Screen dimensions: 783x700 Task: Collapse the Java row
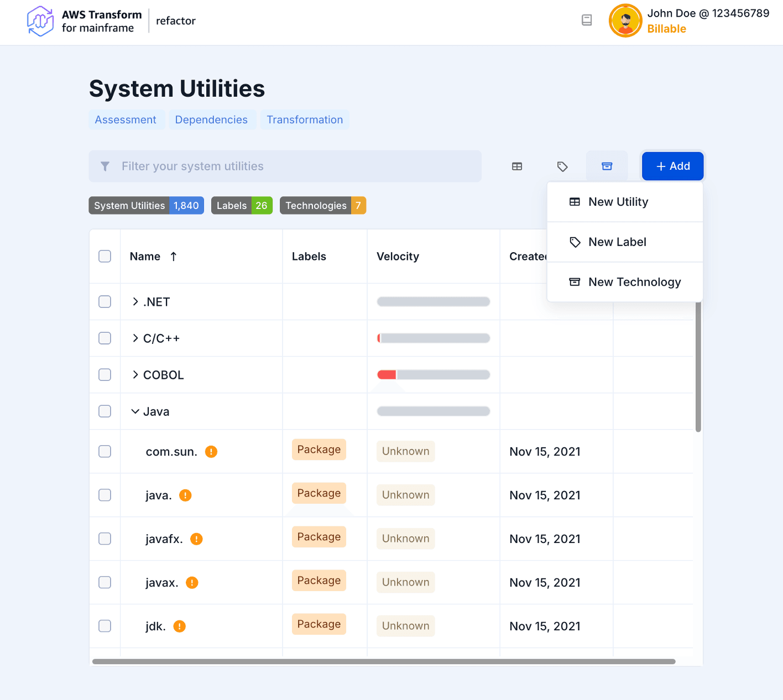135,411
